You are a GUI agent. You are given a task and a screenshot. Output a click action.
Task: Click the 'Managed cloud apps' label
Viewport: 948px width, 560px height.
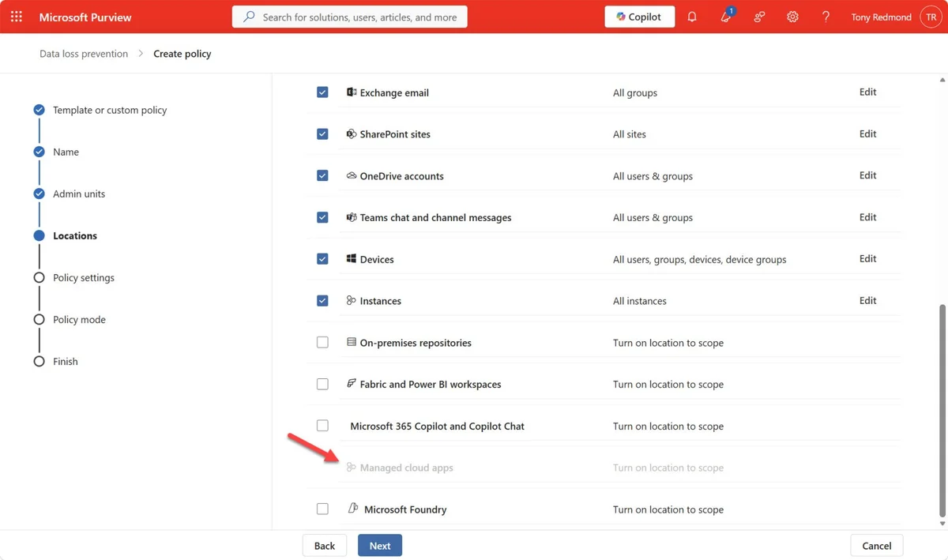coord(406,468)
